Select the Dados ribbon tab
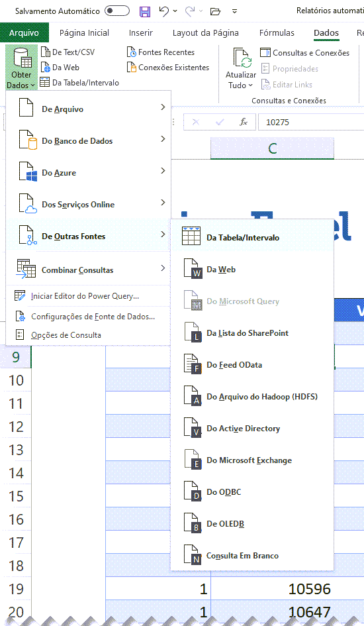 coord(326,32)
